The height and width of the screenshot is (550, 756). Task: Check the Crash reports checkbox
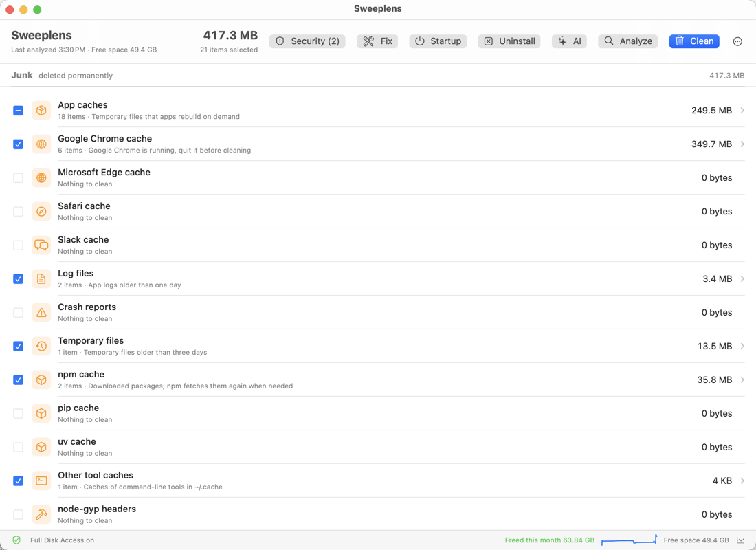pyautogui.click(x=18, y=313)
